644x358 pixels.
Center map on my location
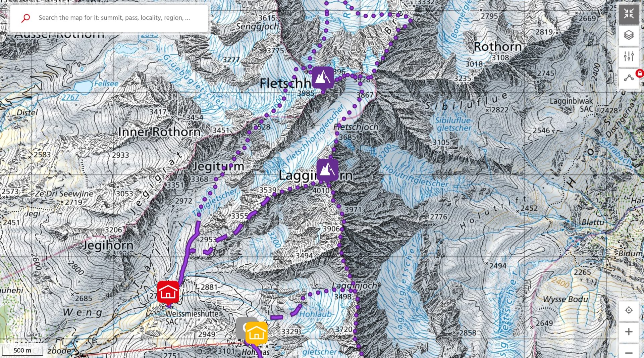point(629,310)
